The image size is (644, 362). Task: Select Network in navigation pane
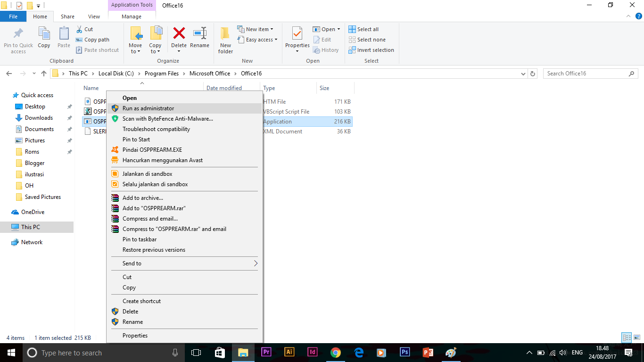[x=32, y=242]
